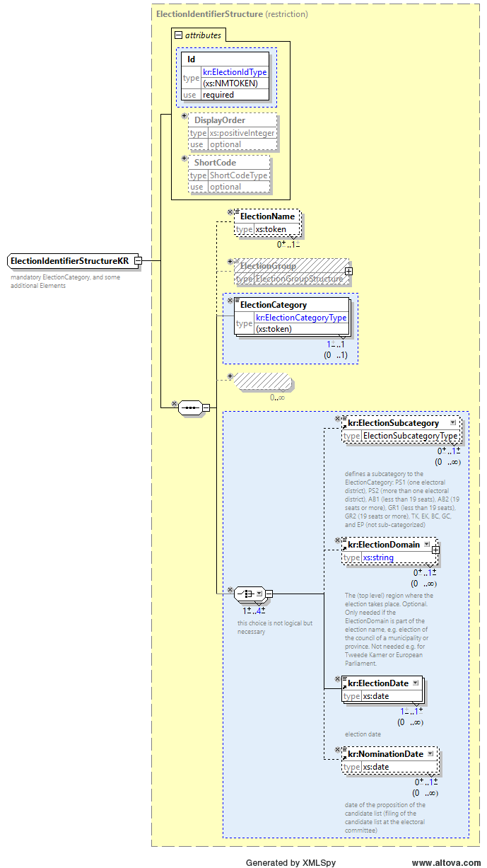Open the www.altova.com link

(446, 862)
